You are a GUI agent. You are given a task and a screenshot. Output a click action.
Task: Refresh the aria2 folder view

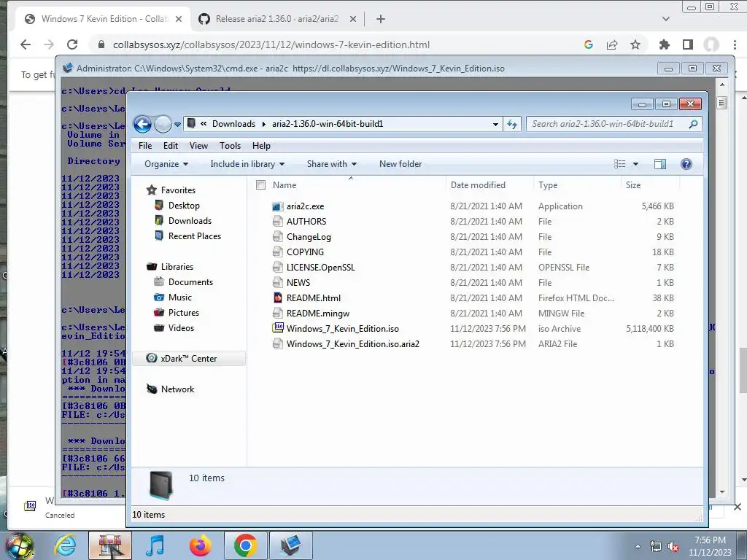(512, 124)
